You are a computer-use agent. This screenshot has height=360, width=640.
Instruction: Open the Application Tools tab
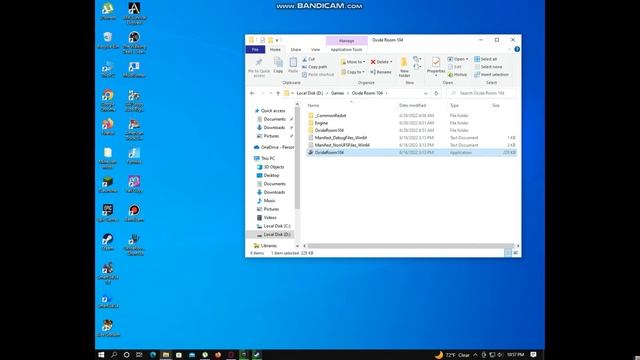[346, 49]
